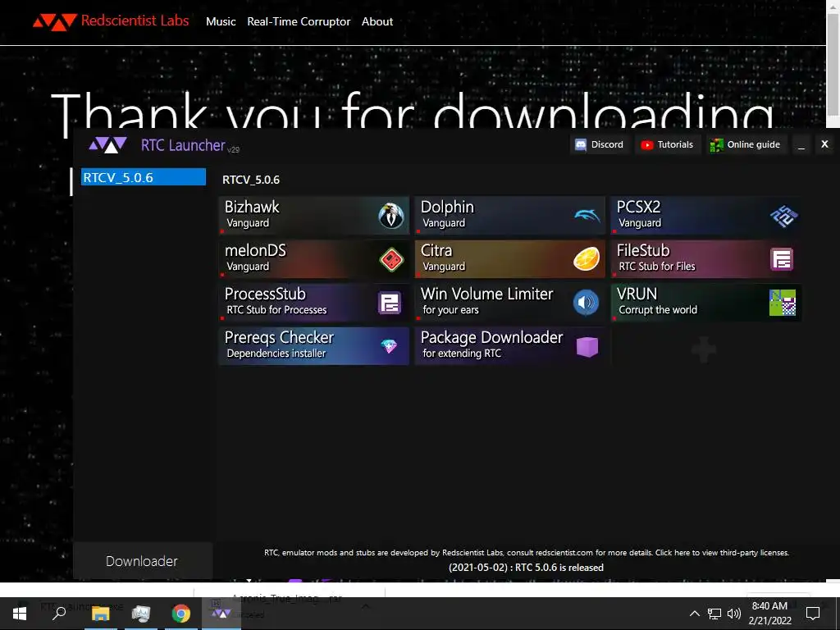Viewport: 840px width, 630px height.
Task: Select the Citra Vanguard title text
Action: pos(442,257)
